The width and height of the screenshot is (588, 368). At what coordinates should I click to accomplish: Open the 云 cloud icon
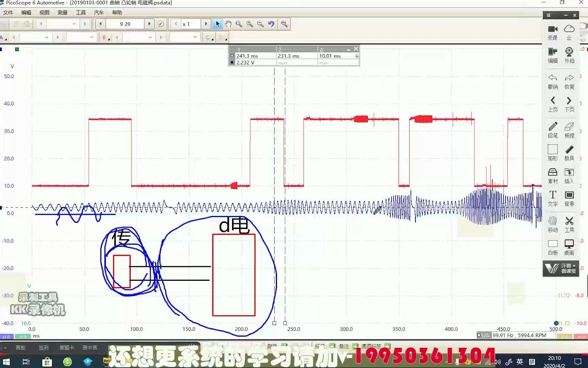(x=569, y=33)
